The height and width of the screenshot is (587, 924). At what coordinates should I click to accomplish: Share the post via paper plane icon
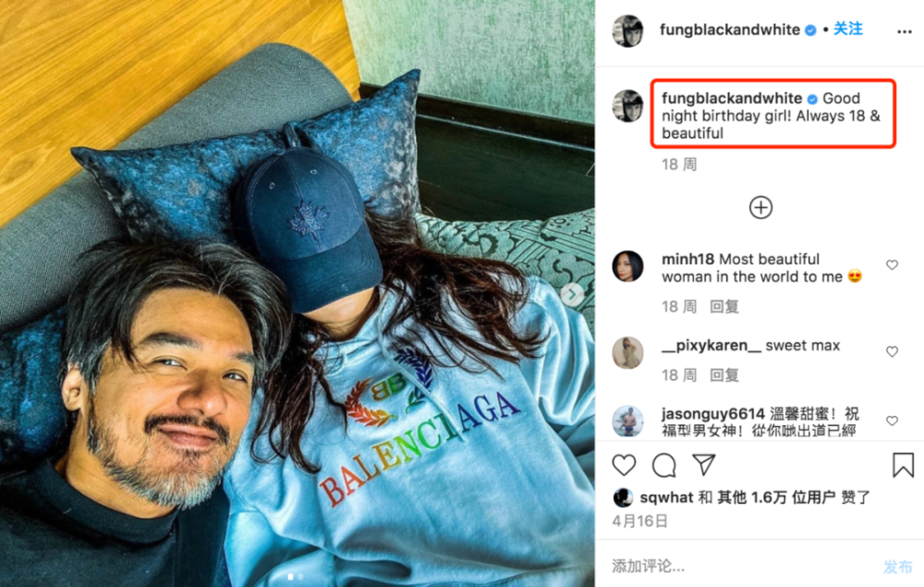(703, 464)
